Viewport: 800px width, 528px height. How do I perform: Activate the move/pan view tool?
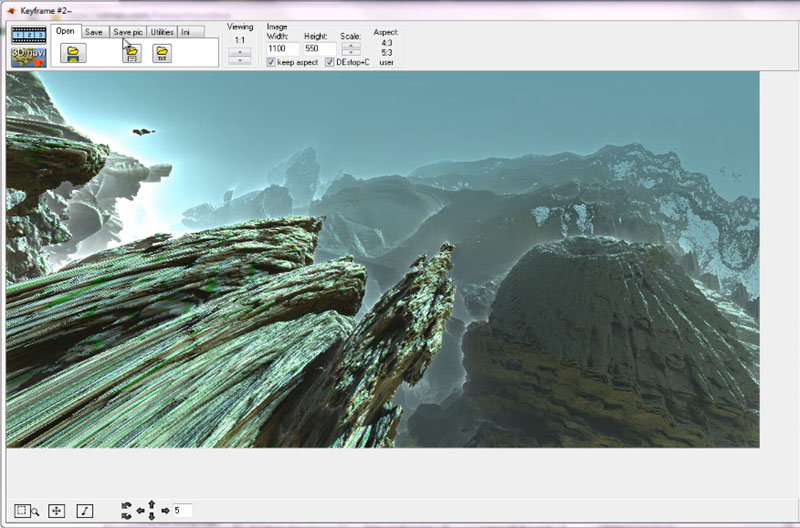[57, 510]
